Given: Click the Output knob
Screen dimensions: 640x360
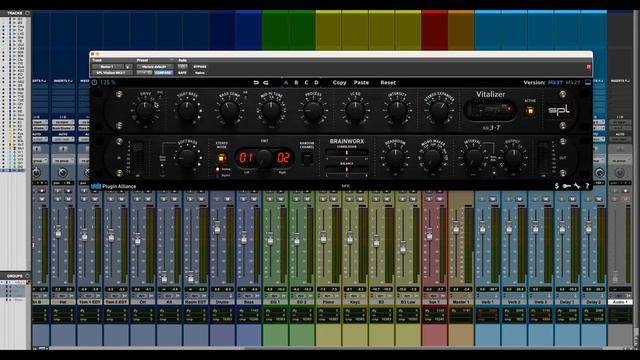Looking at the screenshot, I should pyautogui.click(x=513, y=158).
